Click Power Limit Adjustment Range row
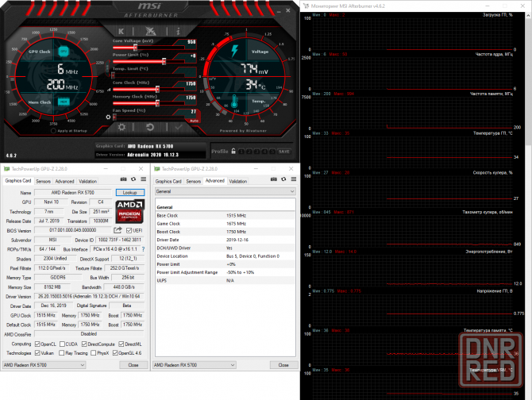This screenshot has height=400, width=532. pyautogui.click(x=225, y=272)
